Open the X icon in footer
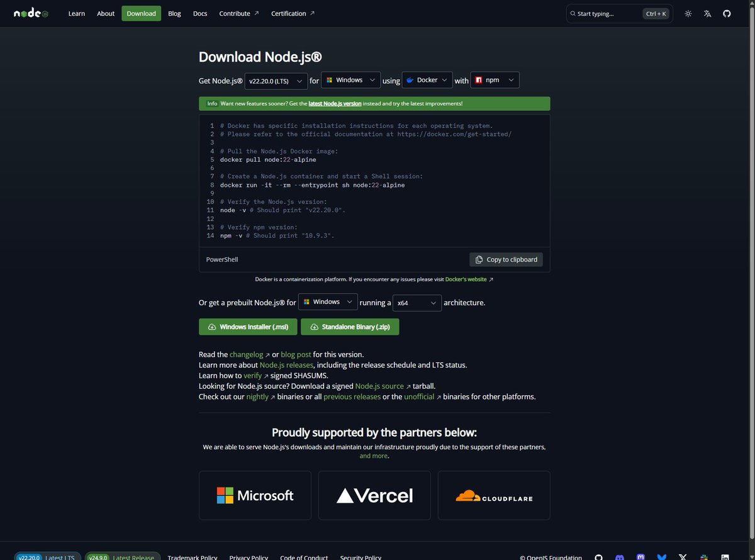 click(x=683, y=557)
